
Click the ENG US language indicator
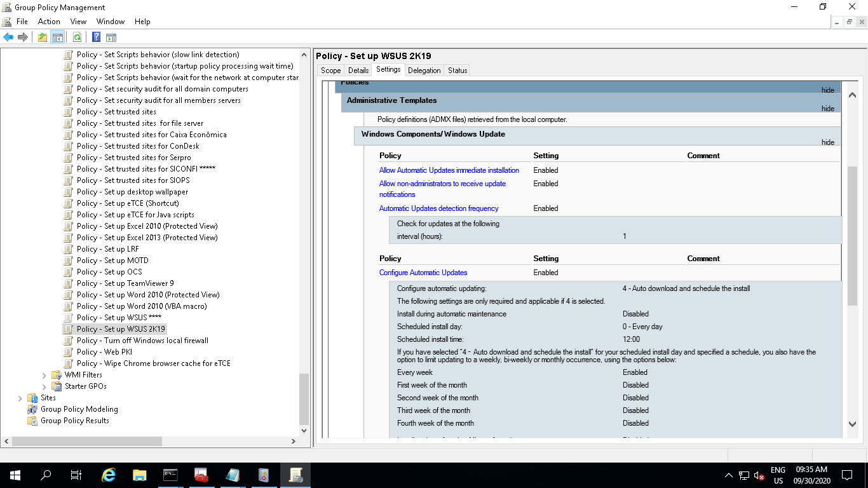[x=778, y=475]
